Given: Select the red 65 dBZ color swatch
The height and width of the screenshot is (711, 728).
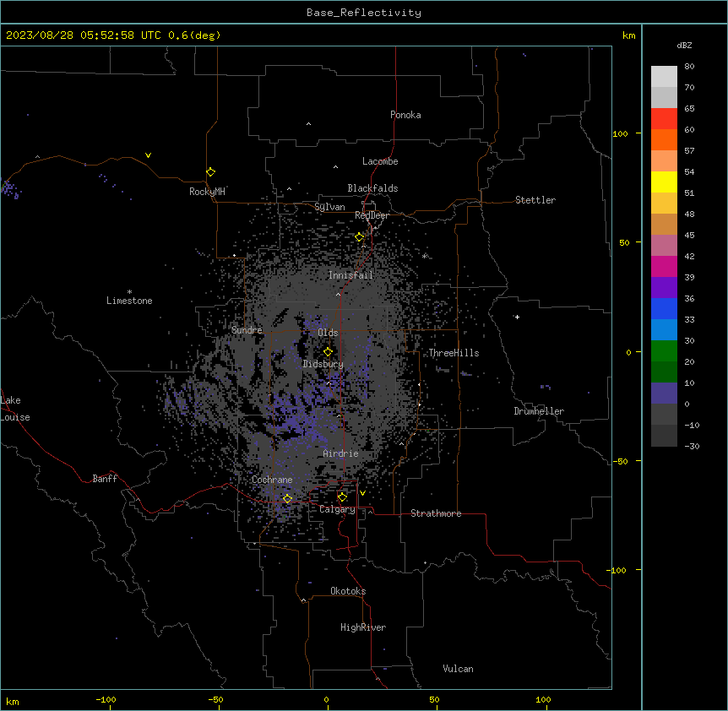Looking at the screenshot, I should 664,119.
